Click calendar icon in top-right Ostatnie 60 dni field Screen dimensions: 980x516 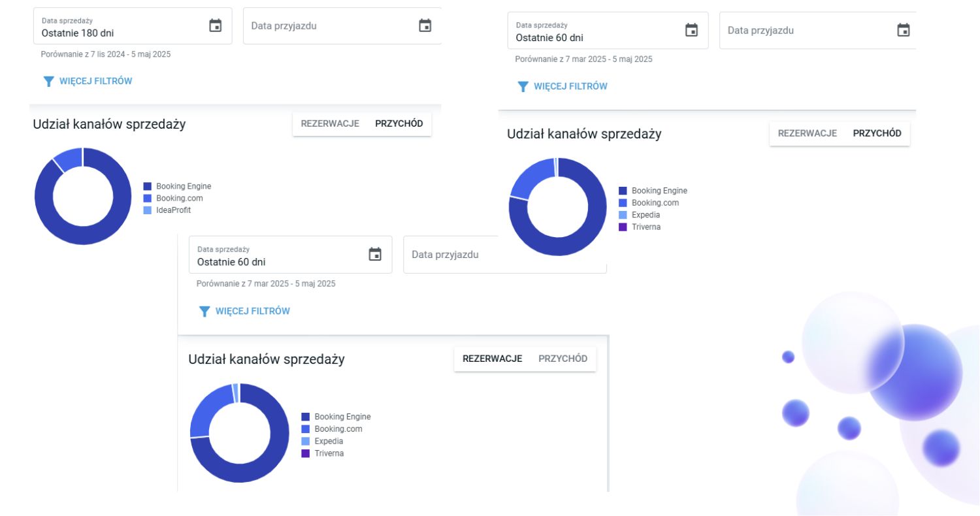(x=691, y=30)
